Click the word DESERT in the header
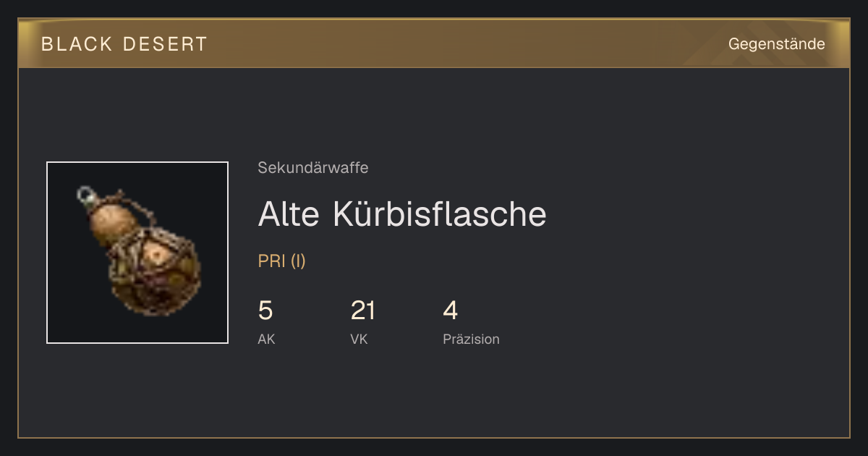Viewport: 868px width, 456px height. 165,44
